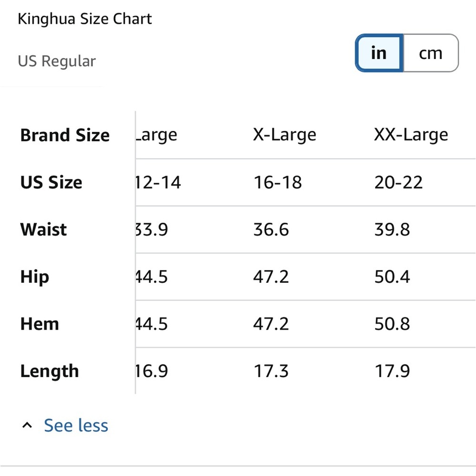476x476 pixels.
Task: Click the collapse chevron beside See less
Action: point(28,426)
